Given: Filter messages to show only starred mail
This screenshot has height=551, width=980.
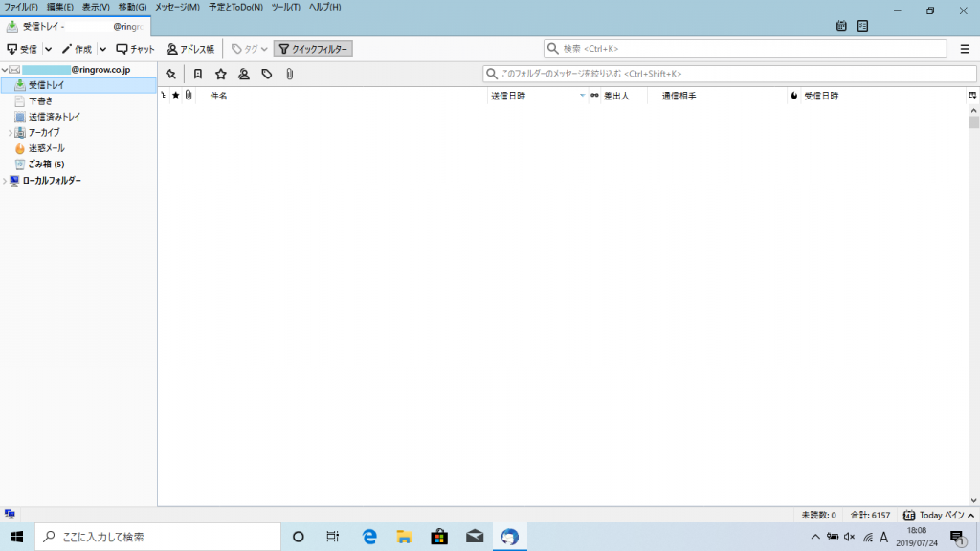Looking at the screenshot, I should coord(221,73).
